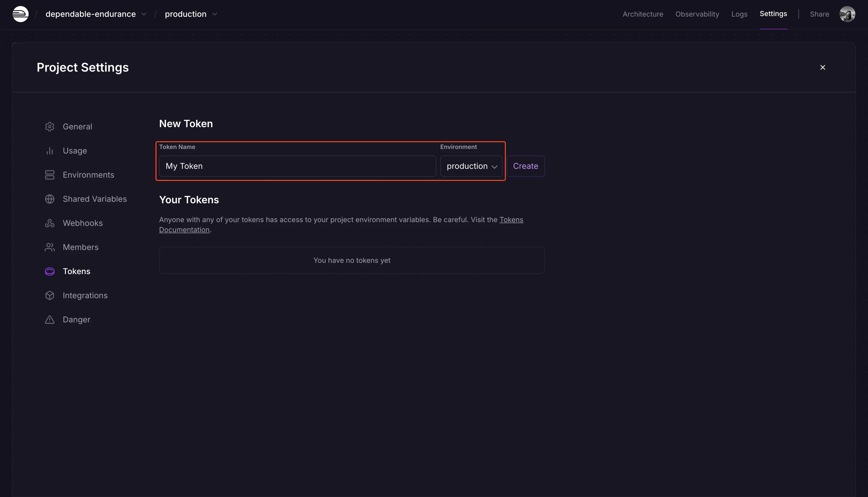Focus the Token Name input field

click(x=298, y=166)
